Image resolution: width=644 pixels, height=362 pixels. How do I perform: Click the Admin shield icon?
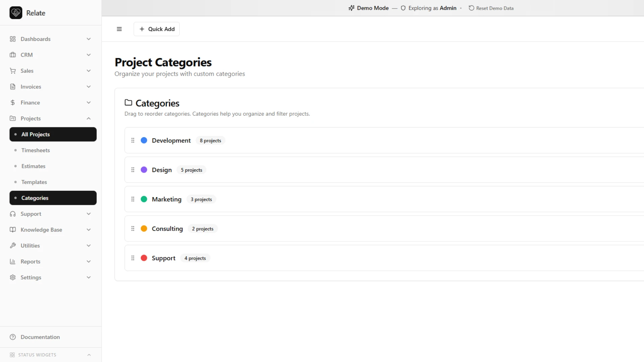coord(403,8)
